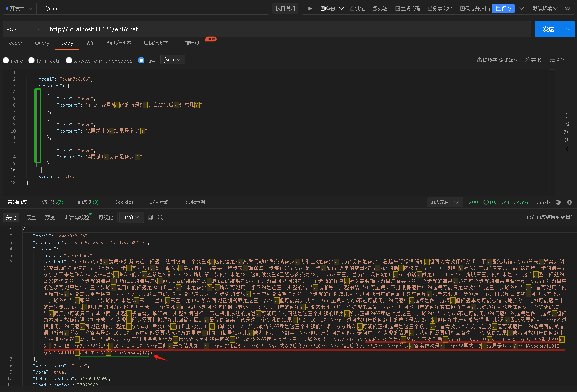Select the form-data radio option
Image resolution: width=577 pixels, height=392 pixels.
31,61
